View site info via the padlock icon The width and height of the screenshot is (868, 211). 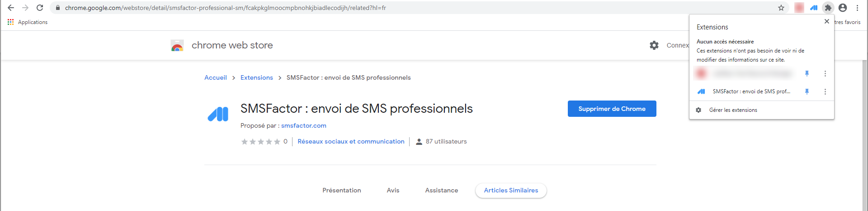pyautogui.click(x=57, y=8)
